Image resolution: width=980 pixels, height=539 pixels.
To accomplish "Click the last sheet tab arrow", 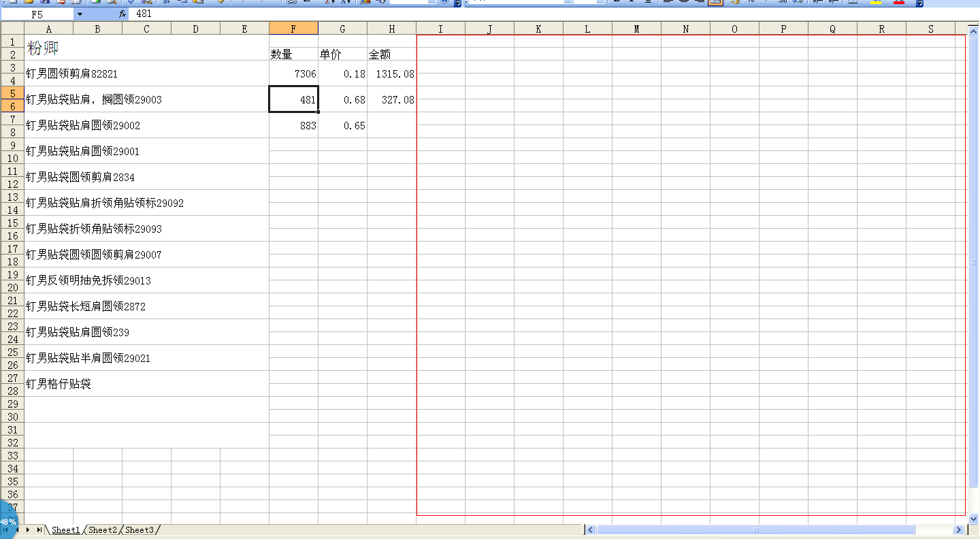I will 39,529.
